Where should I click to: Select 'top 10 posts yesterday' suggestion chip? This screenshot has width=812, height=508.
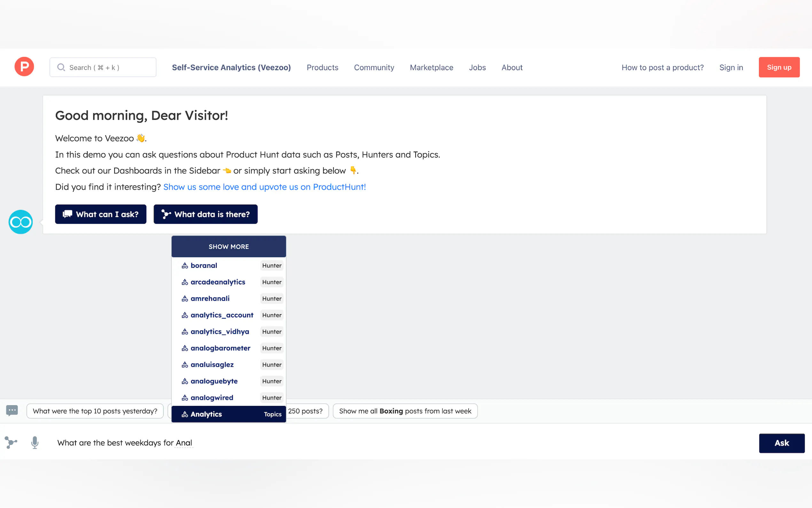click(x=95, y=411)
